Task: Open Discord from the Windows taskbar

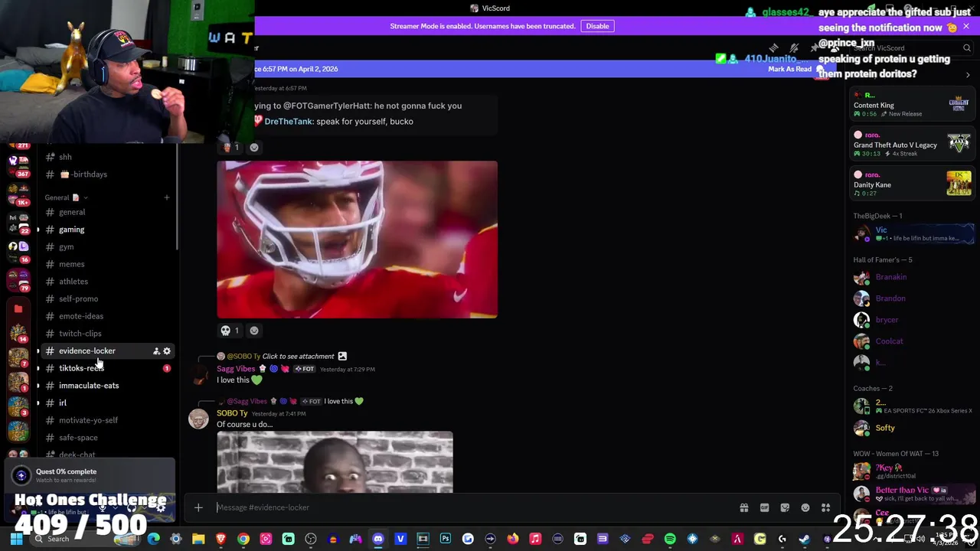Action: (x=377, y=539)
